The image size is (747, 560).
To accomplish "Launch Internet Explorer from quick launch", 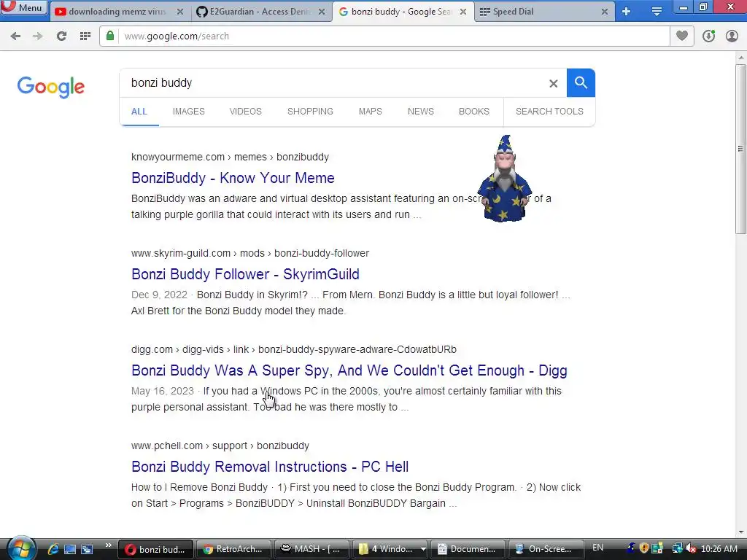I will tap(53, 549).
